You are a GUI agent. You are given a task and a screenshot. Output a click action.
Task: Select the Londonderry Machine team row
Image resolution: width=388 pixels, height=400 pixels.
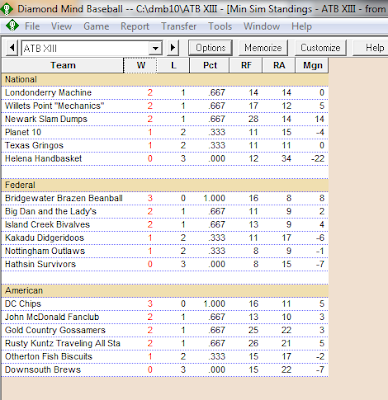pyautogui.click(x=165, y=92)
